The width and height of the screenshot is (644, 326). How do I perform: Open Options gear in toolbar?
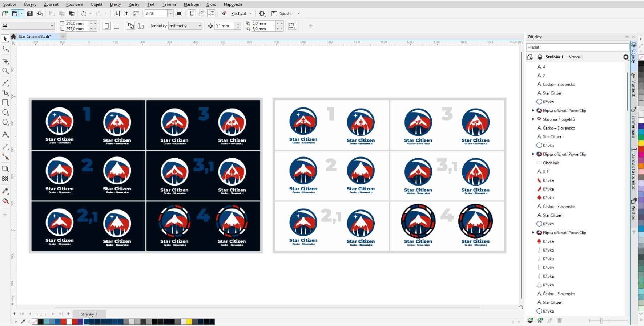coord(262,13)
